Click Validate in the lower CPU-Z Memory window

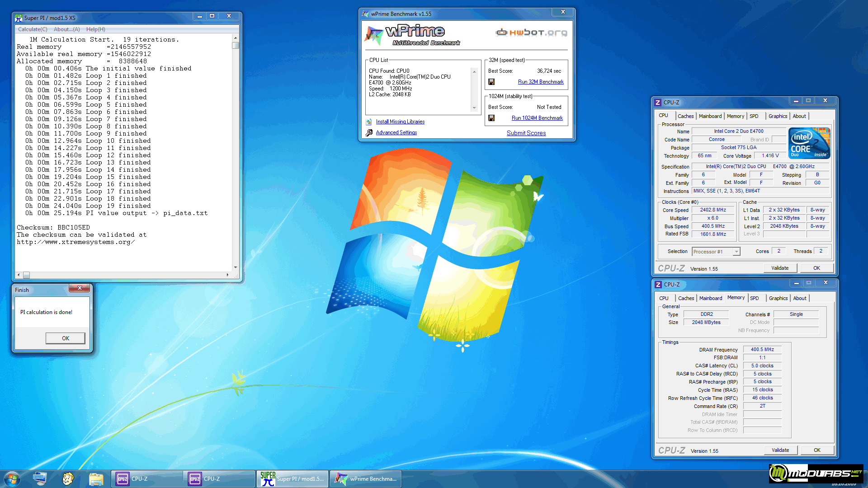pos(780,450)
